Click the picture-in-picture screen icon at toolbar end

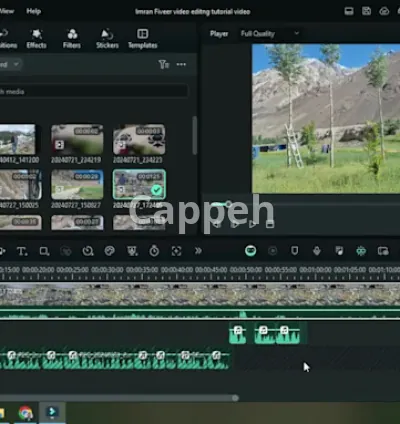click(383, 251)
